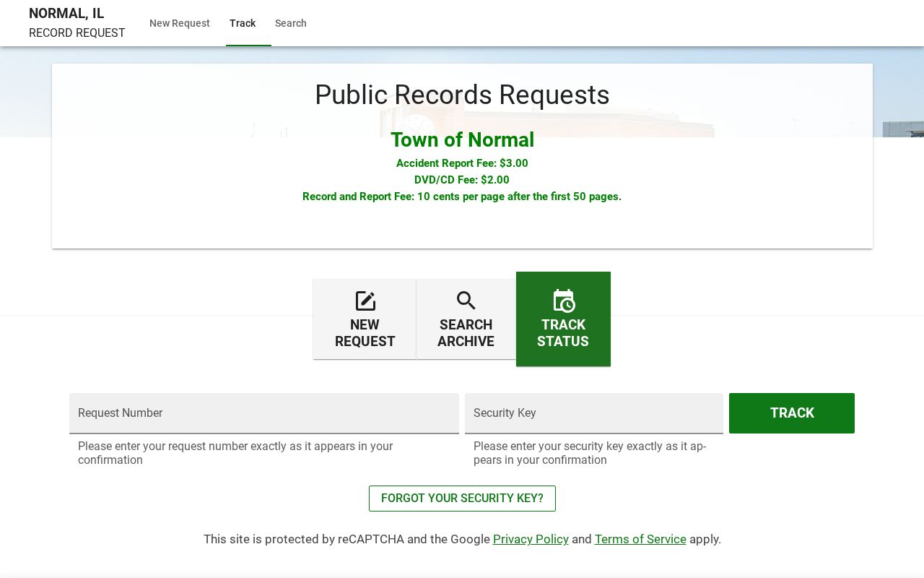Image resolution: width=924 pixels, height=578 pixels.
Task: Switch to the Search nav tab
Action: 291,23
